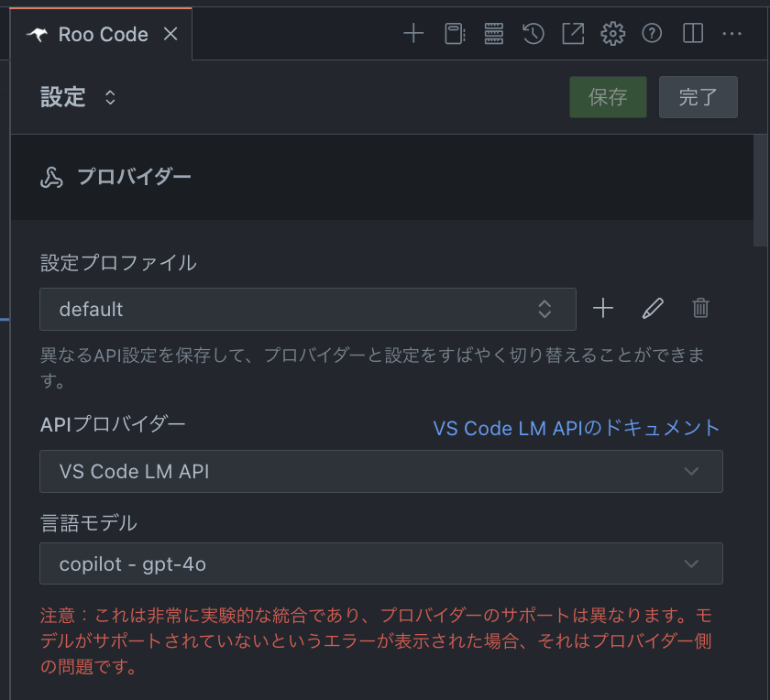
Task: Open the default profile selector
Action: [307, 310]
